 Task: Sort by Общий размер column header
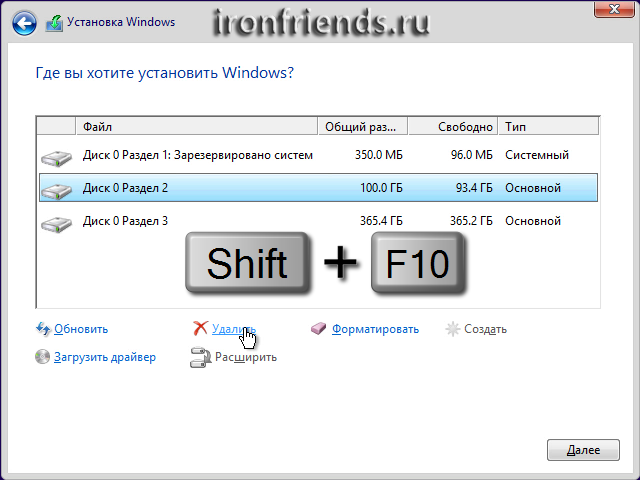(x=362, y=127)
